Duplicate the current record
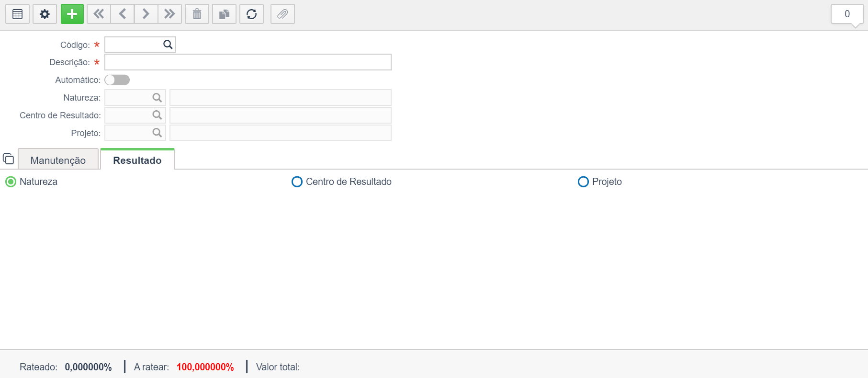 tap(224, 14)
